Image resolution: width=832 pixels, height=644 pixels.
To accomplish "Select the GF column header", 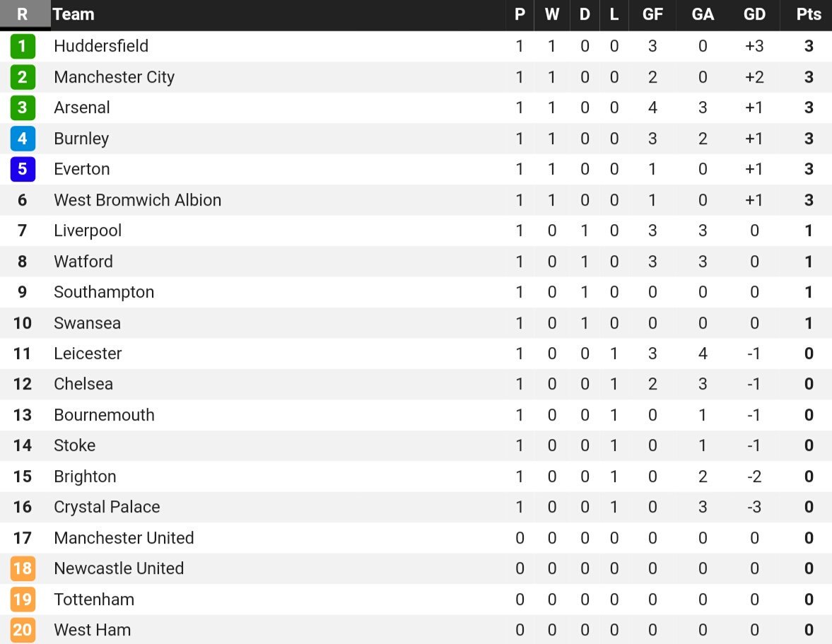I will [652, 14].
